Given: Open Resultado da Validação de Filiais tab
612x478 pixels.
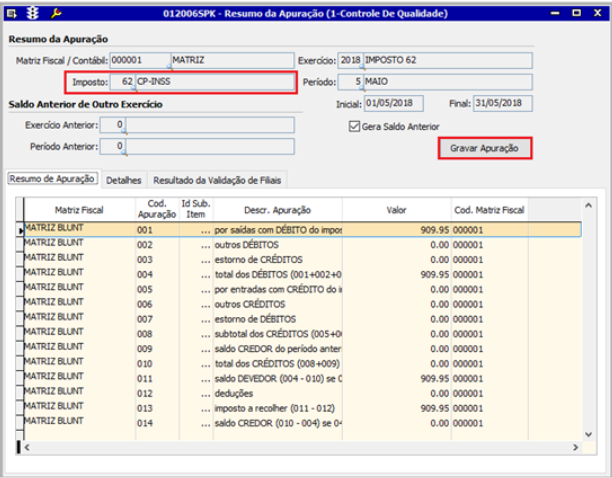Looking at the screenshot, I should 217,180.
